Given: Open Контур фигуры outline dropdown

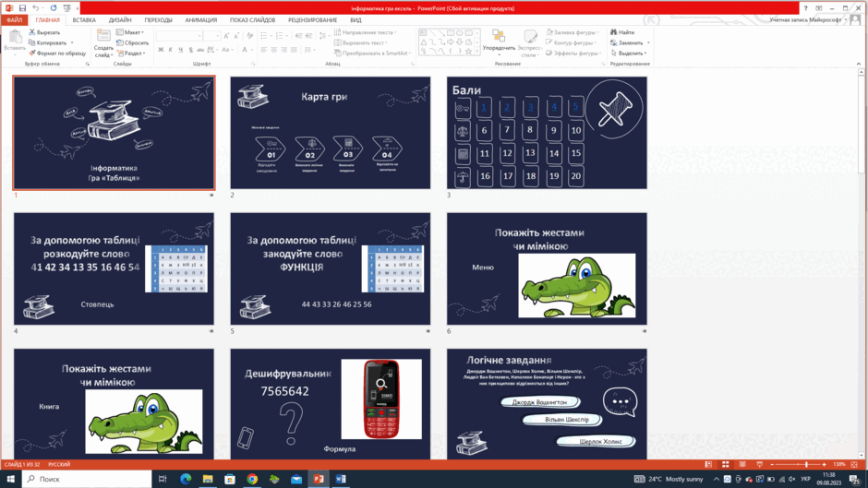Looking at the screenshot, I should click(572, 42).
